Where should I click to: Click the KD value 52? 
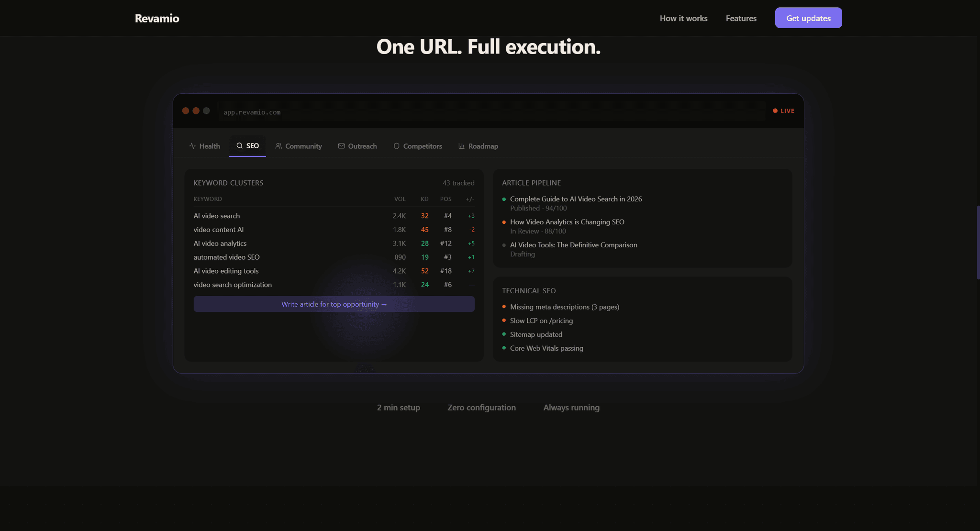(x=424, y=271)
